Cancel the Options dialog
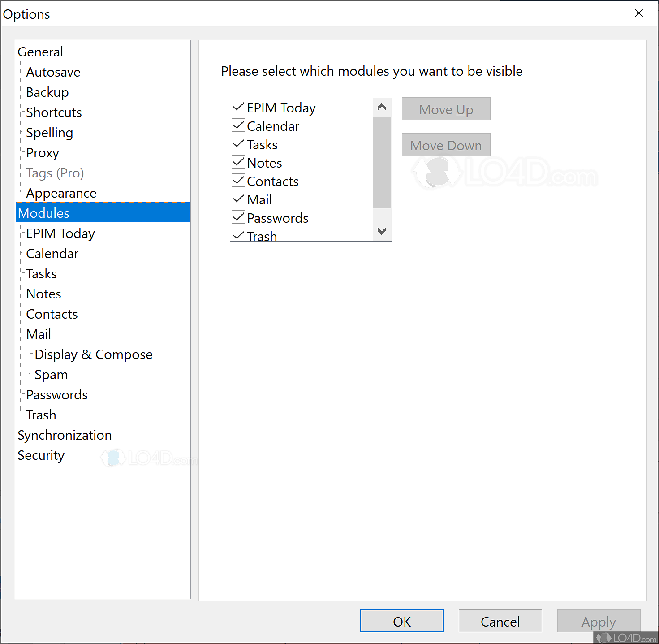Viewport: 659px width, 644px height. tap(500, 621)
